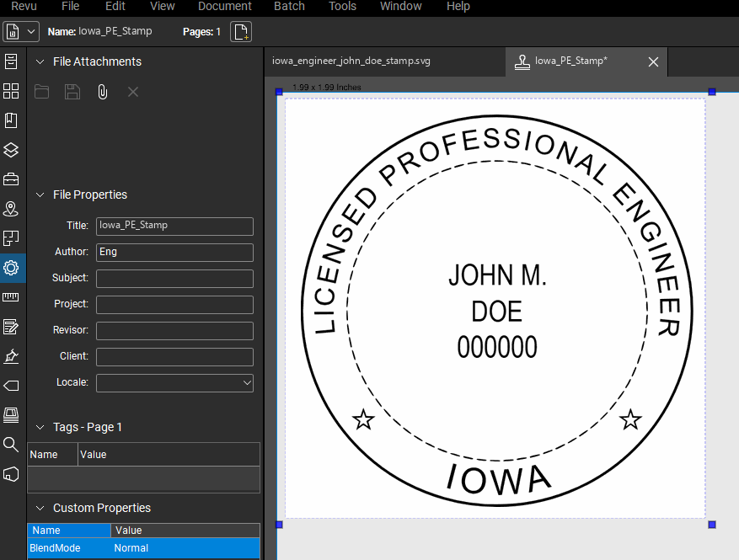Click the document profile icon at top left
This screenshot has width=739, height=560.
point(13,31)
